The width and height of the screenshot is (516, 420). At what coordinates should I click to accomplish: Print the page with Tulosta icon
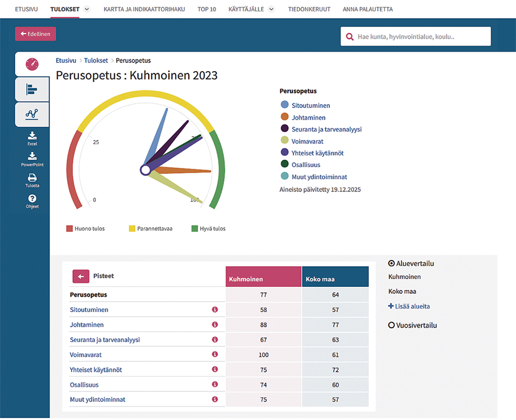[x=32, y=180]
